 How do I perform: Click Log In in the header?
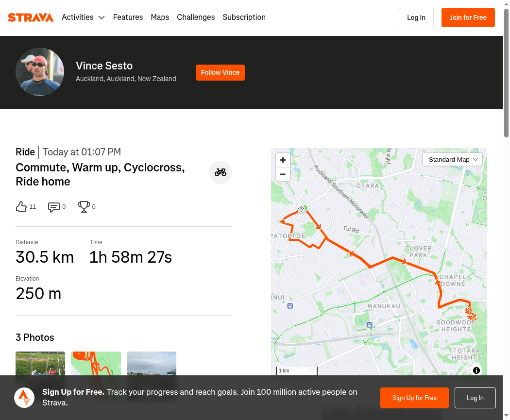(416, 17)
